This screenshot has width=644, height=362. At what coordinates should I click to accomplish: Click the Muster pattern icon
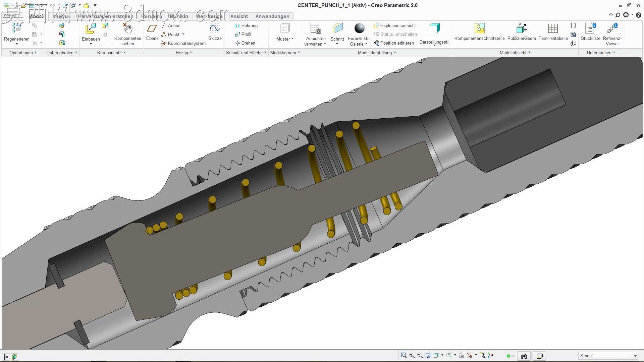pos(285,28)
